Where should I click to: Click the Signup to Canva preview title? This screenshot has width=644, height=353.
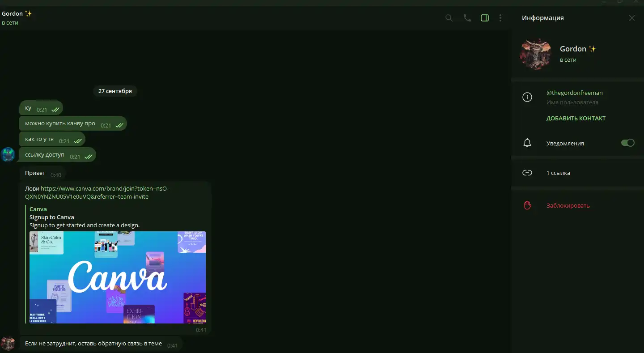tap(52, 217)
